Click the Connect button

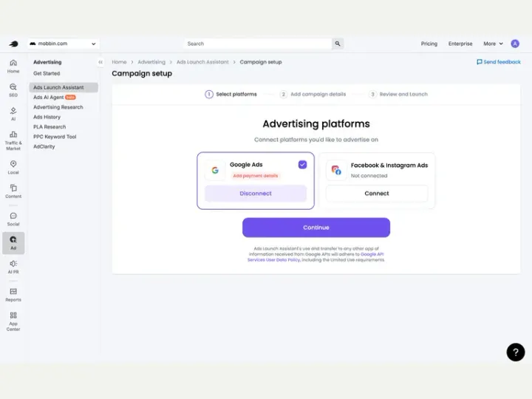tap(377, 194)
